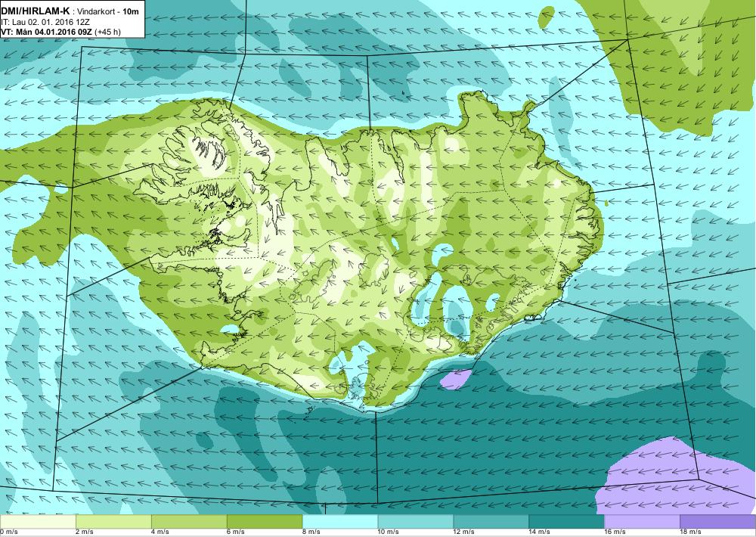
Task: Click the "18 m/s" legend label
Action: click(691, 532)
